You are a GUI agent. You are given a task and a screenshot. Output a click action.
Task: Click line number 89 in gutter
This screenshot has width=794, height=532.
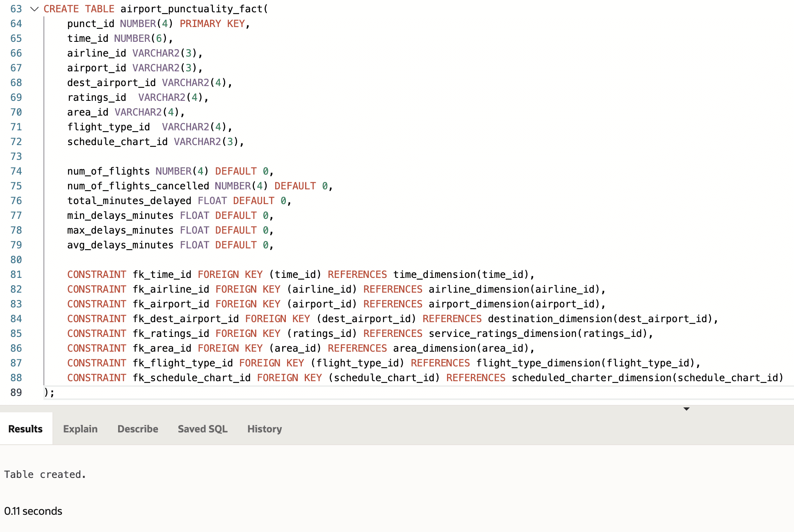[x=16, y=393]
